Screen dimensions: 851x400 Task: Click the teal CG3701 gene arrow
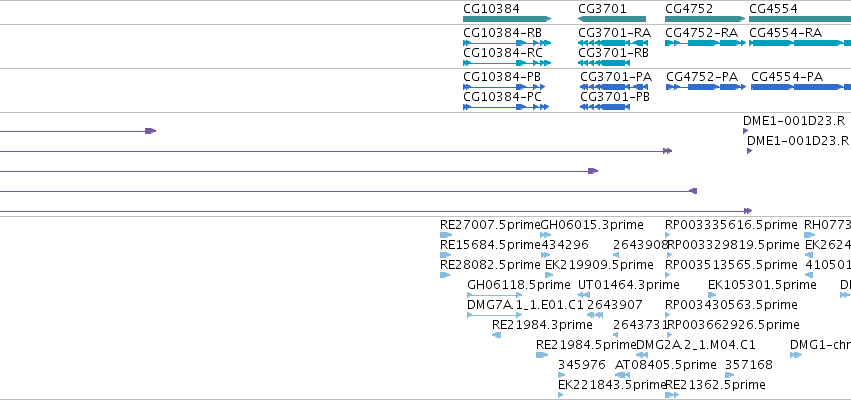click(x=612, y=19)
